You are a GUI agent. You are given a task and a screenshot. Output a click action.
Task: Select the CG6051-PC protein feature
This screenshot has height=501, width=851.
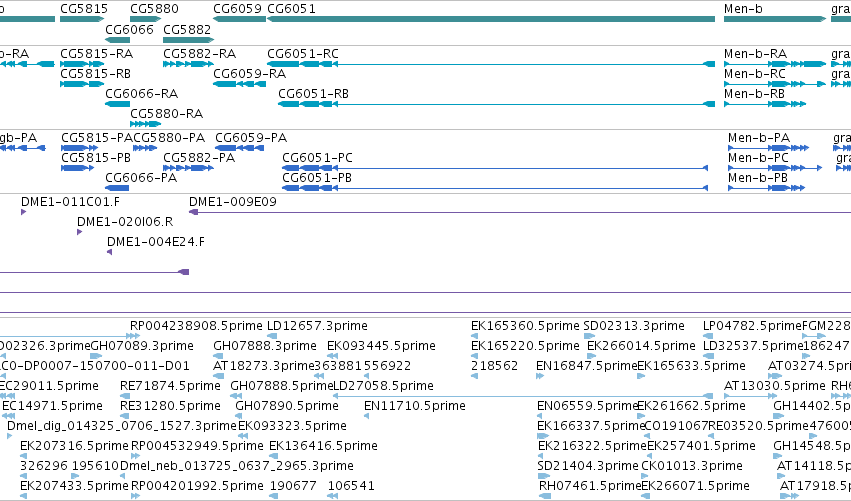tap(495, 168)
